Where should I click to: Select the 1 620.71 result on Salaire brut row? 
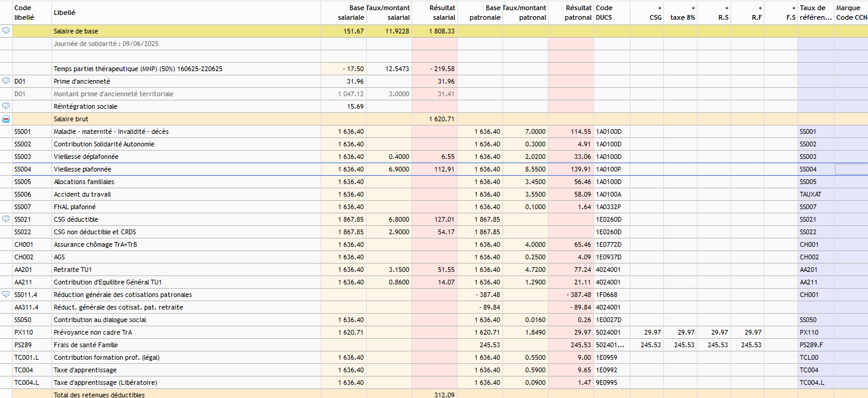(x=434, y=119)
